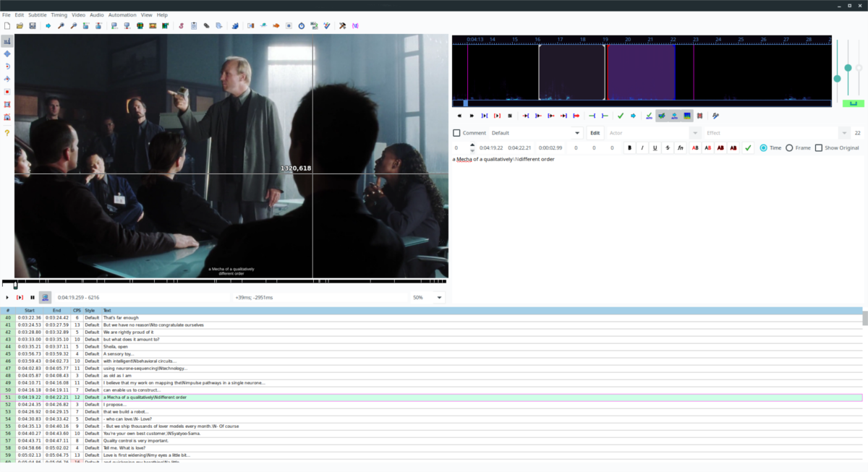868x472 pixels.
Task: Open the Timing menu
Action: [x=59, y=14]
